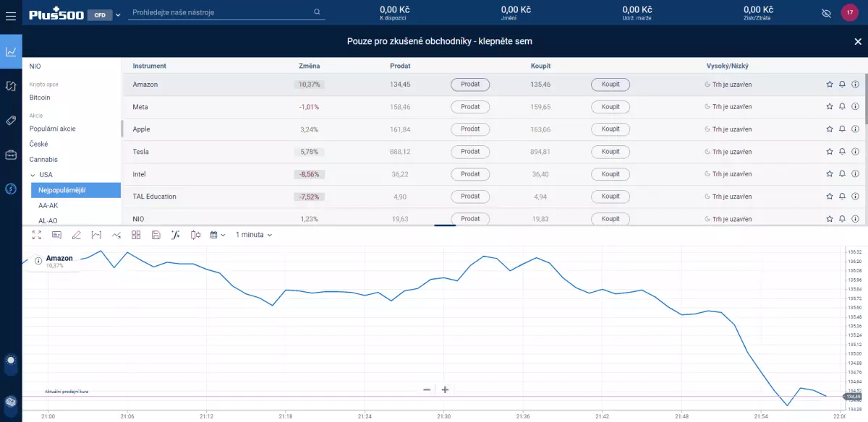Open info icon for Tesla row
This screenshot has width=868, height=422.
click(x=855, y=152)
